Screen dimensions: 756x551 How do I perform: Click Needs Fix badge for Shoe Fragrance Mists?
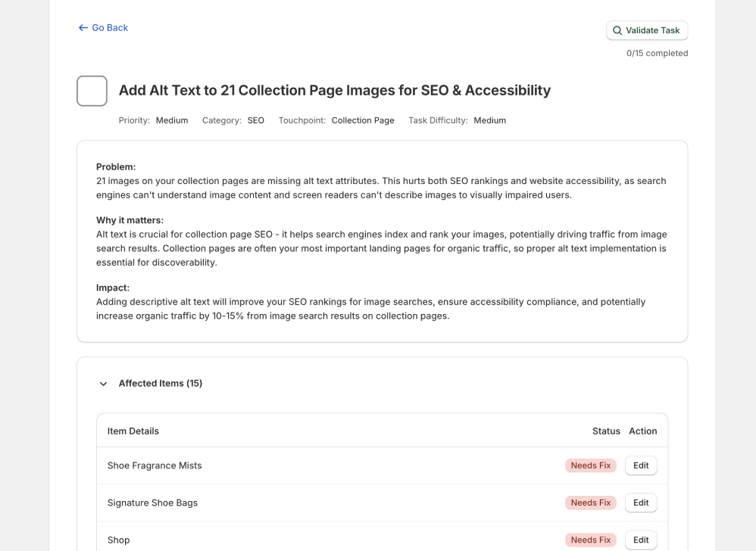(590, 465)
